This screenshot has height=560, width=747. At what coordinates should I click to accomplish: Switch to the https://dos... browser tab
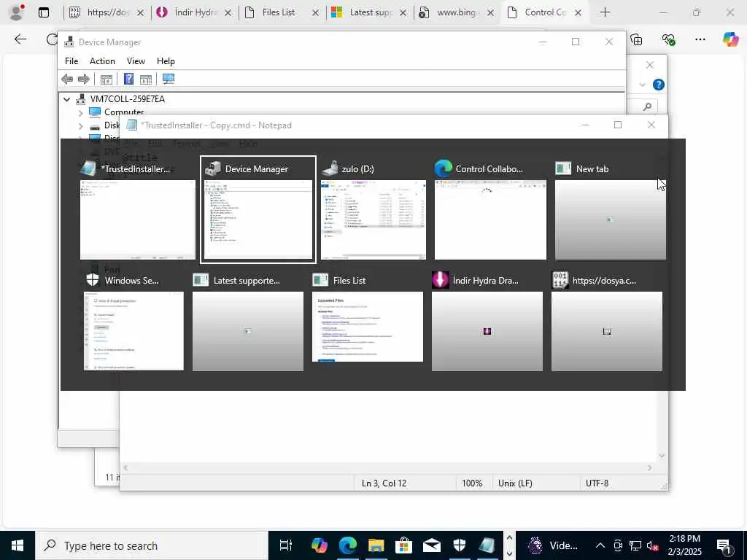(108, 12)
